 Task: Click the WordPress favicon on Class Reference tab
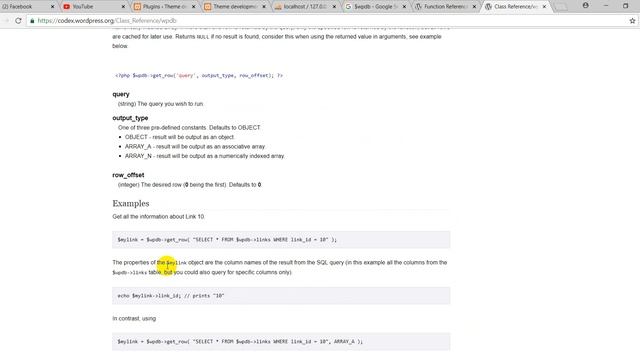tap(488, 7)
